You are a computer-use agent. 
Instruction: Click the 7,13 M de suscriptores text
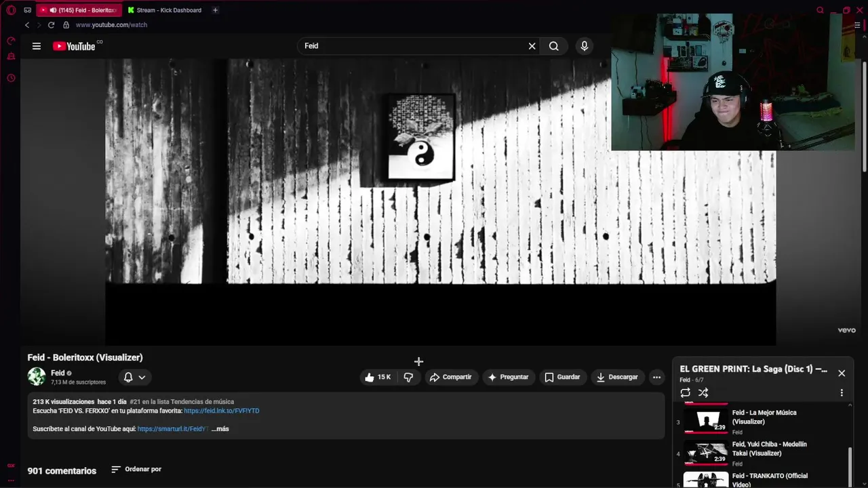pos(78,382)
